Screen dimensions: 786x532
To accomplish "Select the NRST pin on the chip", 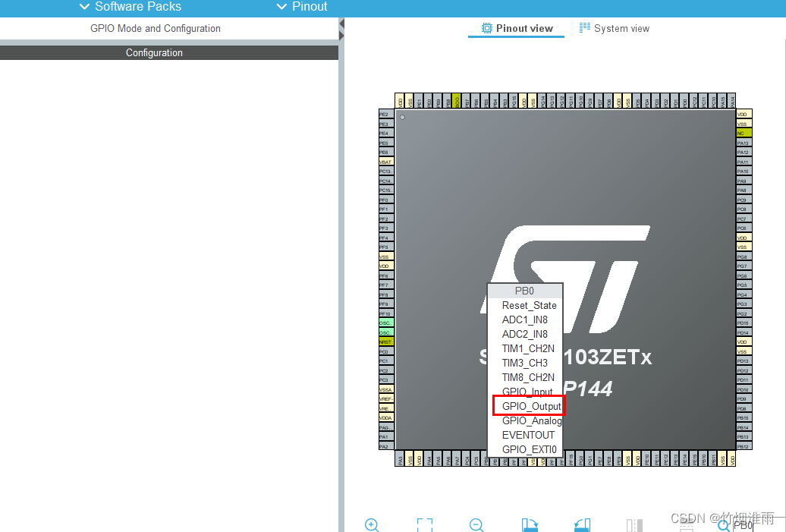I will 386,342.
